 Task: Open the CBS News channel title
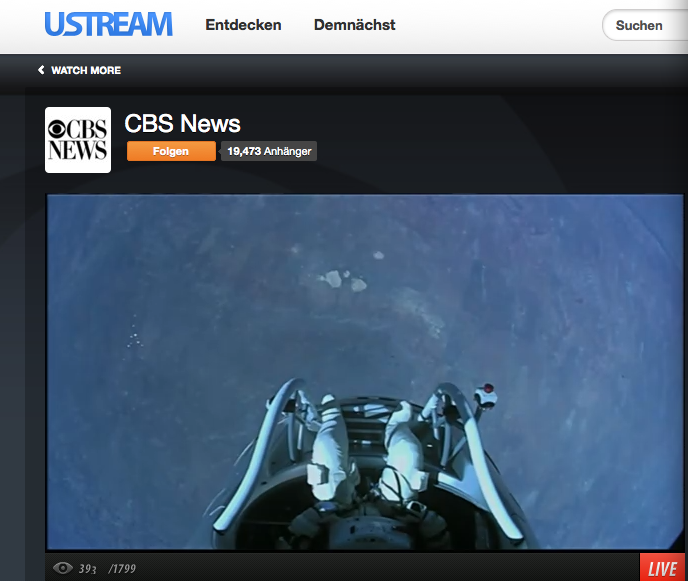coord(183,123)
